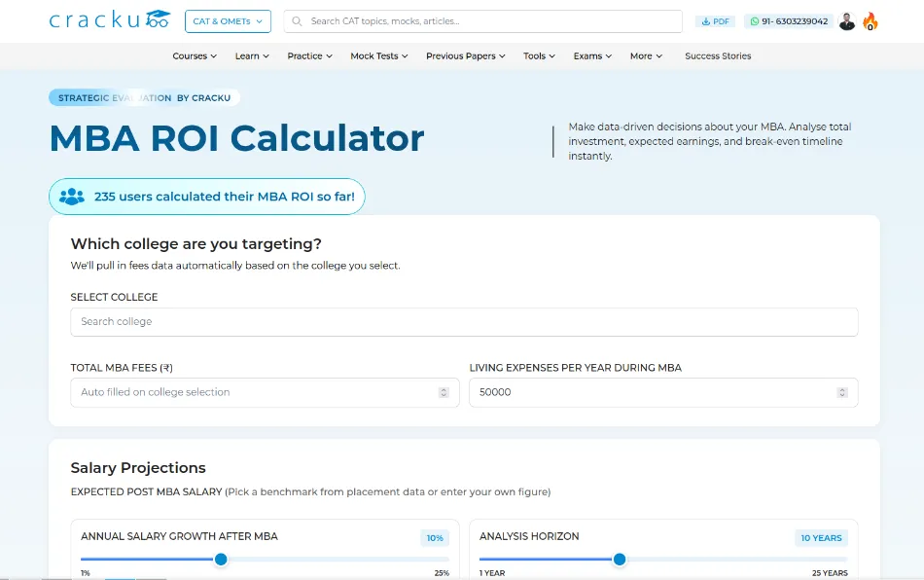Click the 25 YEARS slider maximum label
The height and width of the screenshot is (580, 924).
pos(830,573)
